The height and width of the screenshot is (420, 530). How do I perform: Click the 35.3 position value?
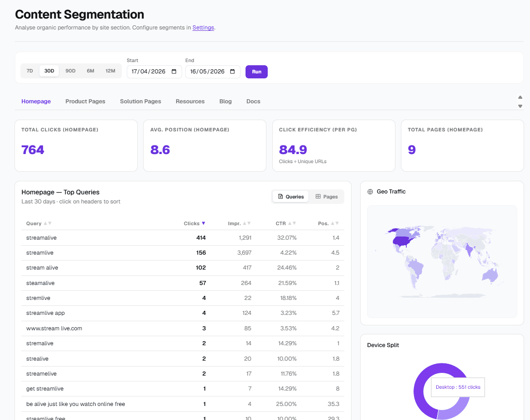(333, 404)
